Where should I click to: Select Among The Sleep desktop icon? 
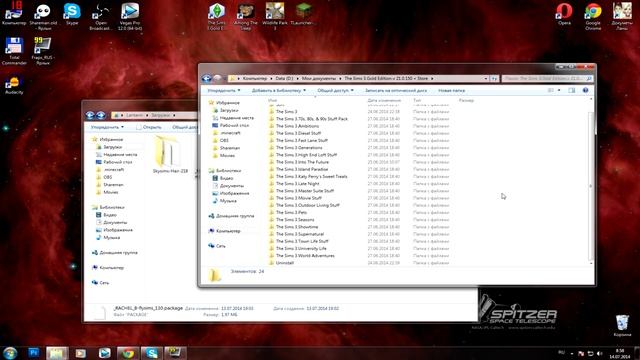[246, 16]
